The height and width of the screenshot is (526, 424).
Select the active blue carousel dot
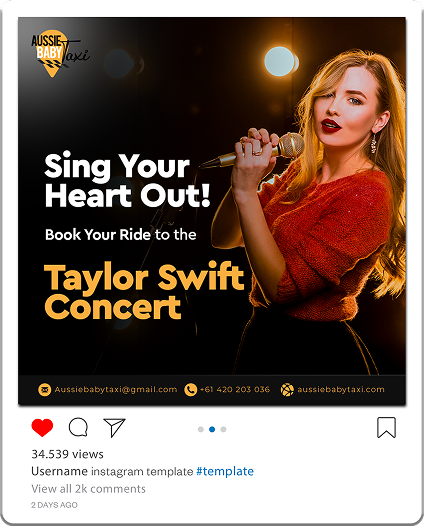click(x=212, y=429)
